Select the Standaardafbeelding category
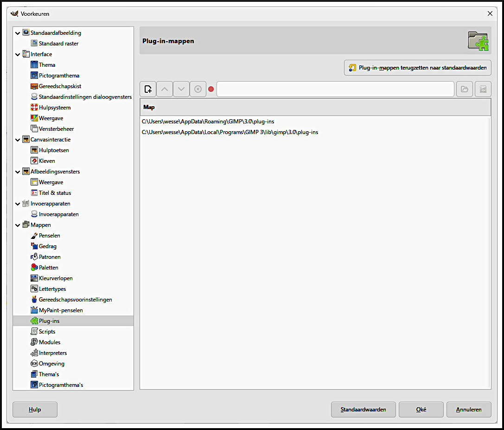Screen dimensions: 504x430 click(56, 33)
